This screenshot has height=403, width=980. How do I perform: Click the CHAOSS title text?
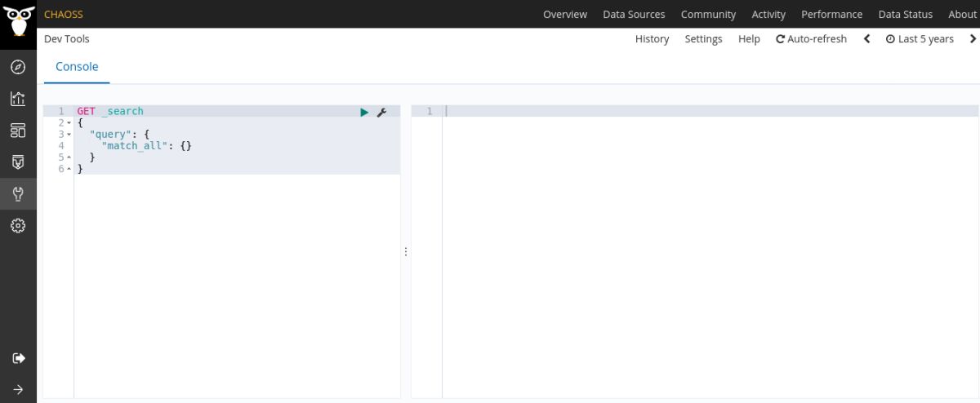click(x=63, y=14)
